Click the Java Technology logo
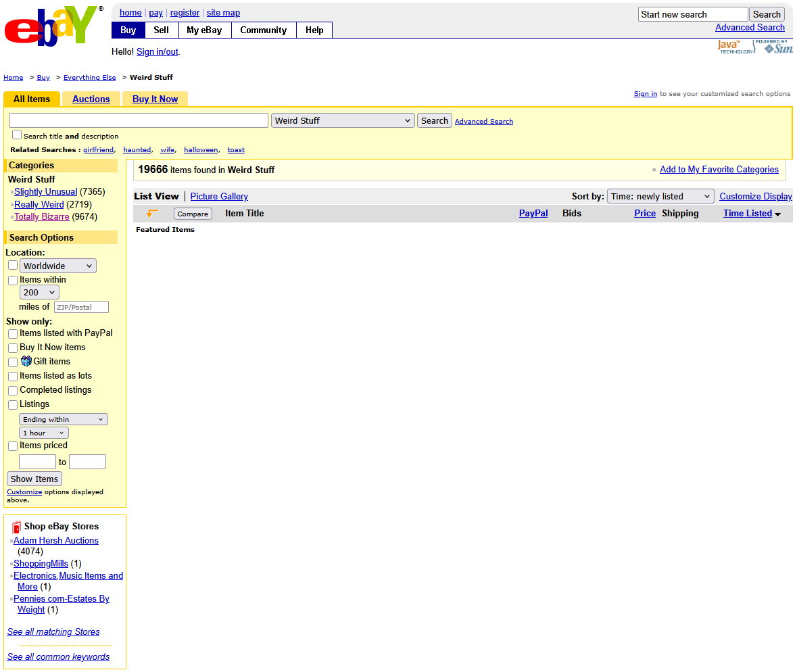The image size is (795, 672). point(734,47)
